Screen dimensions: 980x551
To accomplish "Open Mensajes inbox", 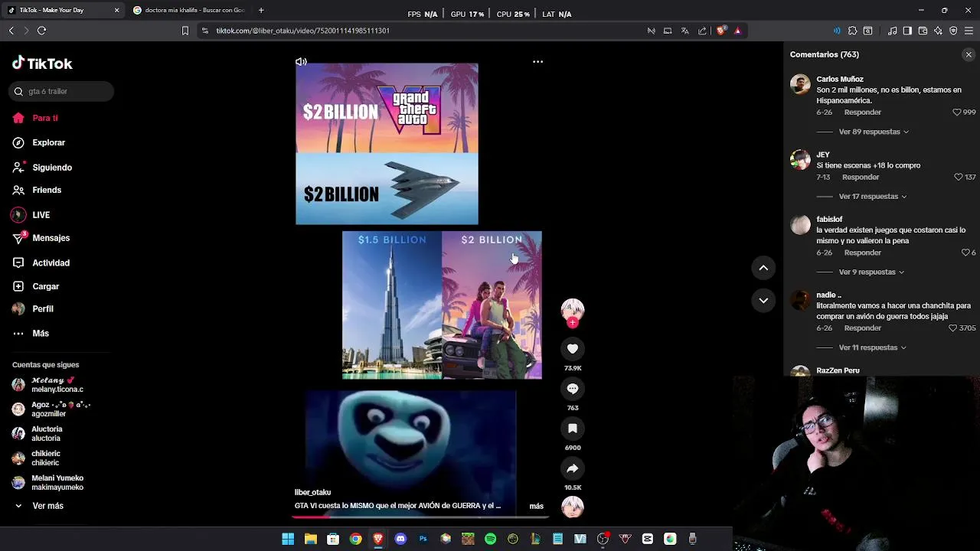I will point(41,238).
